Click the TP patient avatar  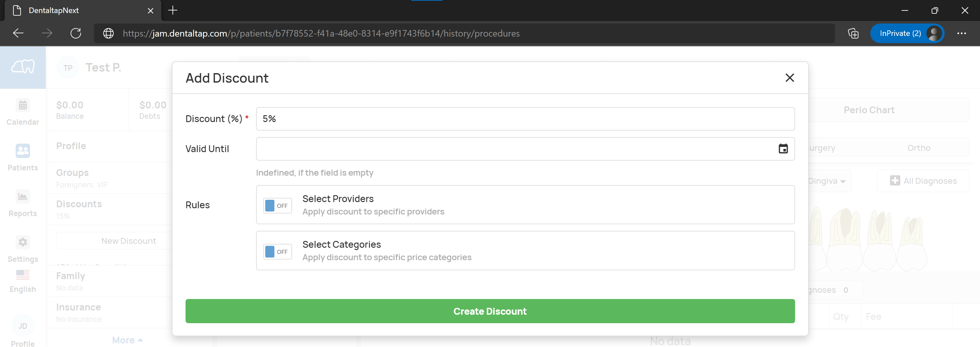[68, 68]
